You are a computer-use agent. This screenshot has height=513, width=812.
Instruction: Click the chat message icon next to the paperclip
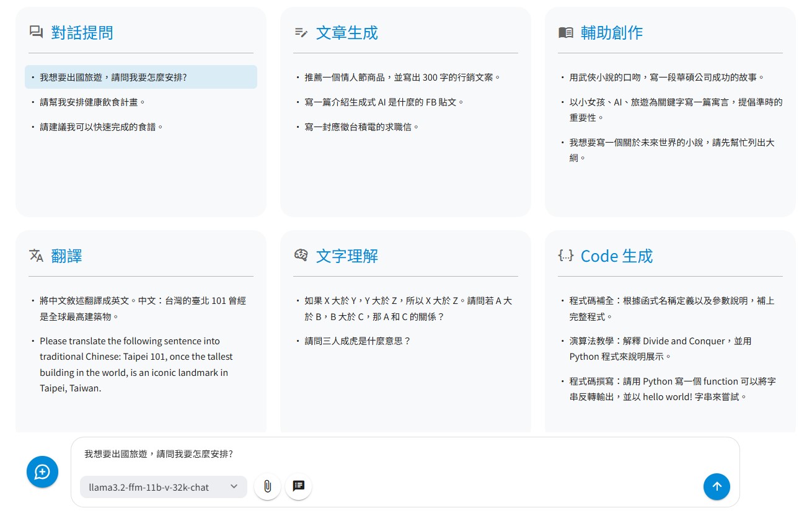(298, 487)
